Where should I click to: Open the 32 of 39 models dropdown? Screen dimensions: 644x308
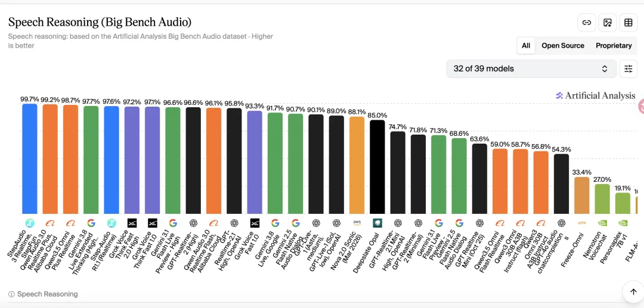pos(531,69)
